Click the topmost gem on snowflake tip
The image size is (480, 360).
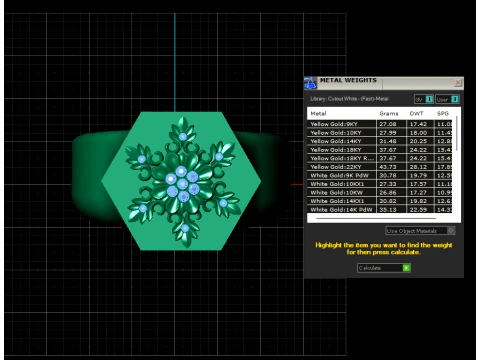pos(183,136)
